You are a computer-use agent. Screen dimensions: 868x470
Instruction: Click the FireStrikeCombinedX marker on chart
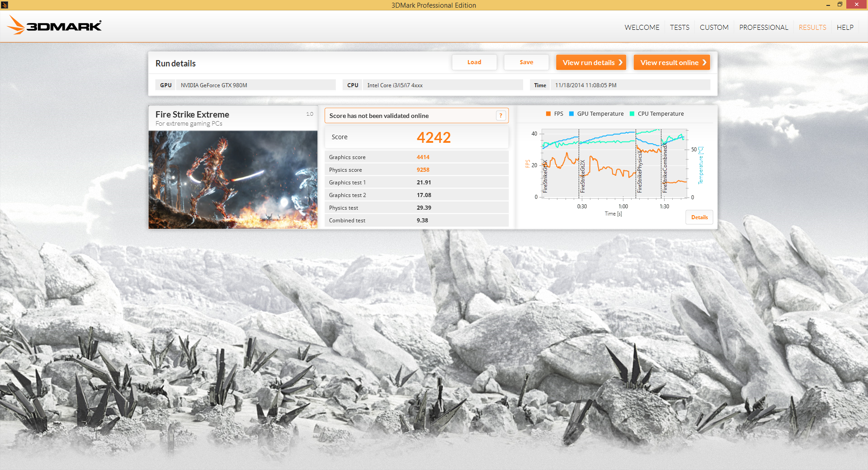coord(665,169)
